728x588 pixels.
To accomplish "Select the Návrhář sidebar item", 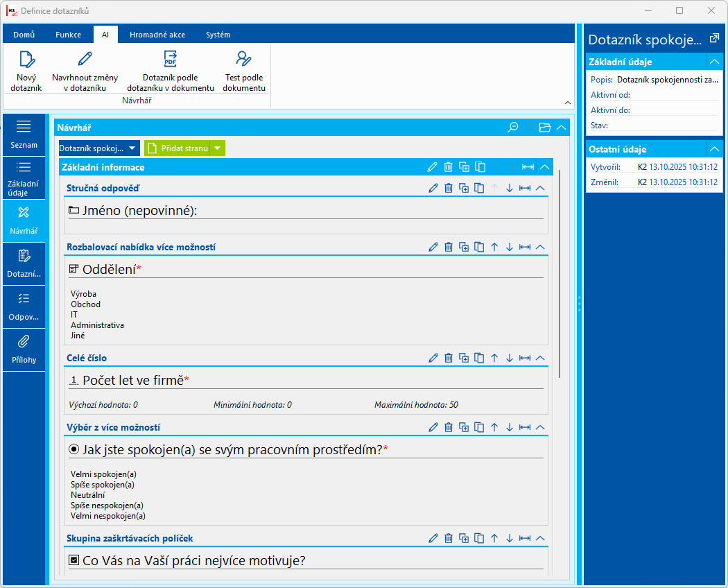I will pyautogui.click(x=24, y=221).
